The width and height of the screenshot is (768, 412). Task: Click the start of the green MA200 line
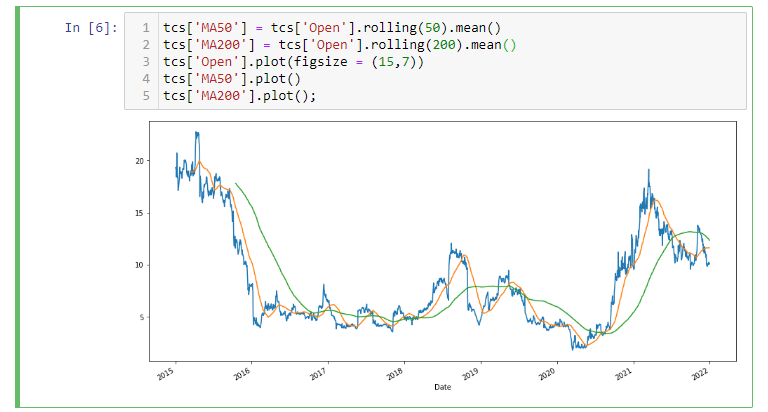click(x=235, y=183)
